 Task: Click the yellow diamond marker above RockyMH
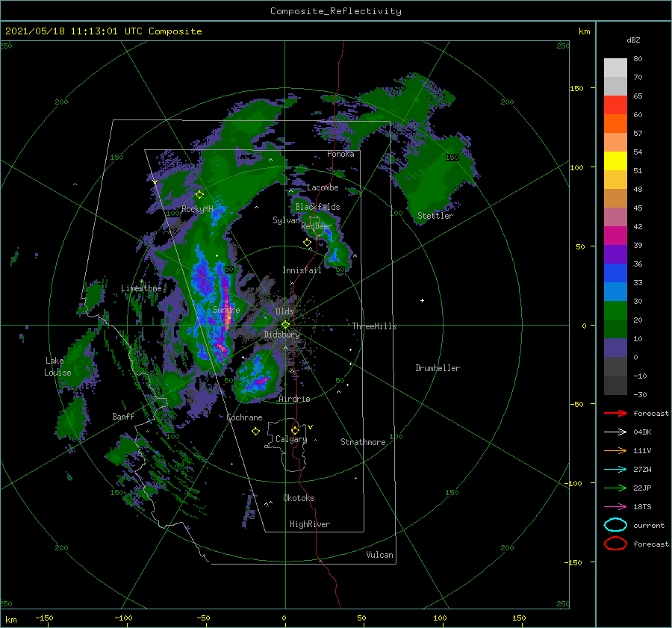point(199,195)
